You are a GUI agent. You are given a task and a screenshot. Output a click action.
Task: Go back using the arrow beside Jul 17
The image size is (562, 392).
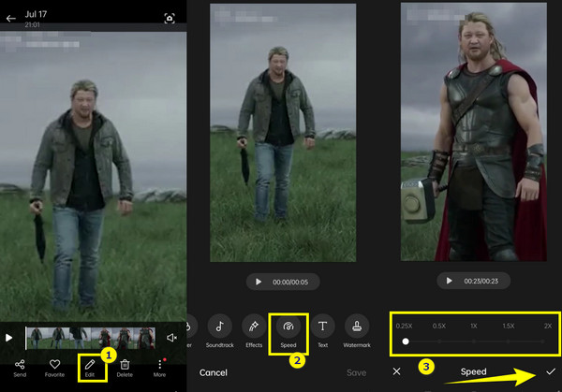click(x=10, y=19)
